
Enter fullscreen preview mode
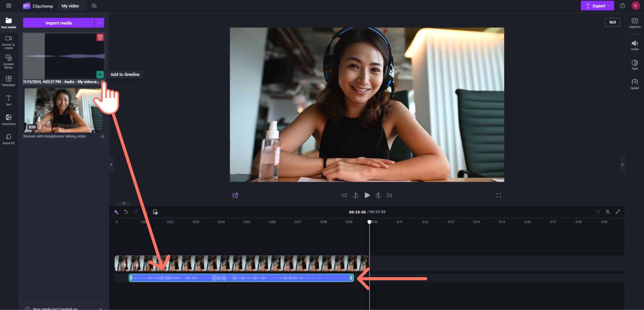click(499, 195)
